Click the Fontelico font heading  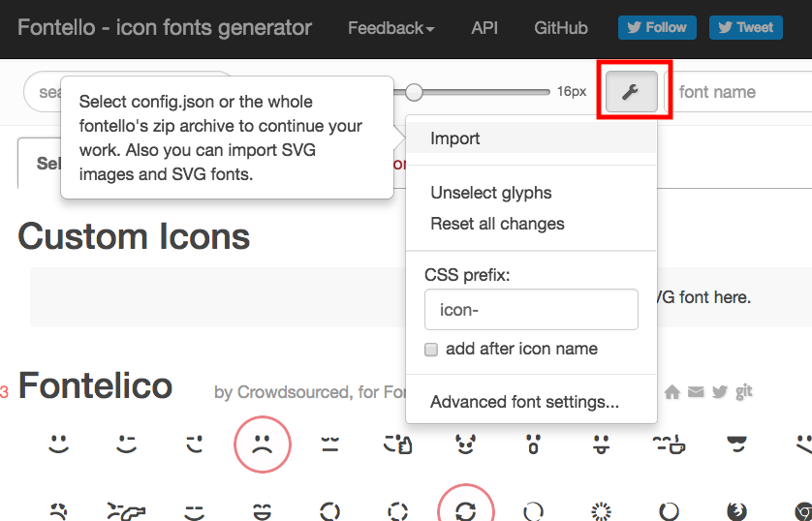coord(95,386)
